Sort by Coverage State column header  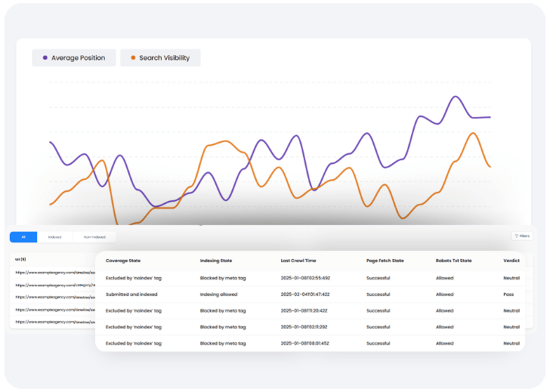[123, 261]
